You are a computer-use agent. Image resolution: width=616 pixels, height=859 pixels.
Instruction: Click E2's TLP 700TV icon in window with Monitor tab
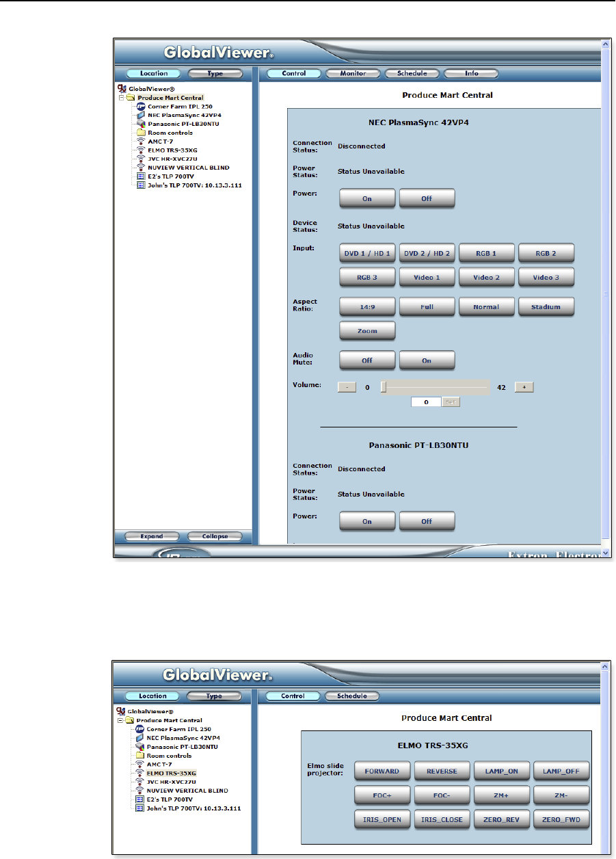(141, 176)
